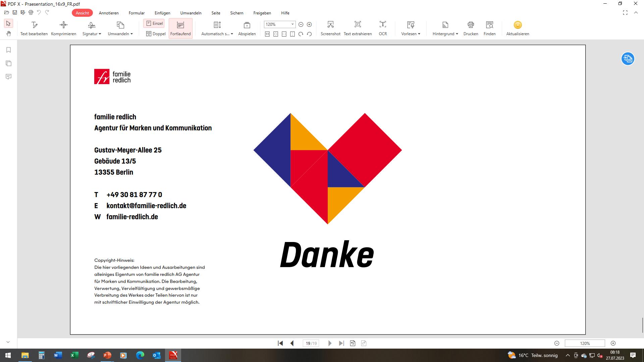Image resolution: width=644 pixels, height=362 pixels.
Task: Click the OCR tool icon
Action: (383, 25)
